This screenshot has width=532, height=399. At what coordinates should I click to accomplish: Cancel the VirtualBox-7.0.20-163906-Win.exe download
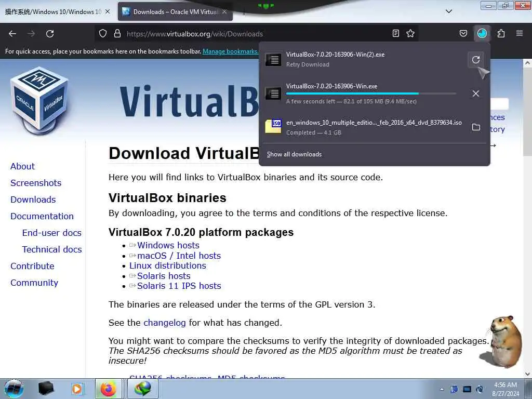coord(476,94)
